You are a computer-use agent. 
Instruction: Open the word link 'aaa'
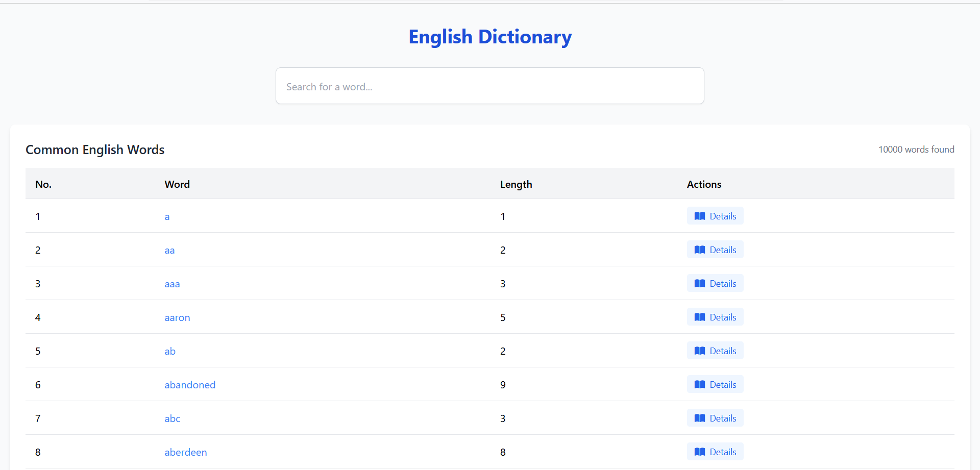pyautogui.click(x=172, y=284)
